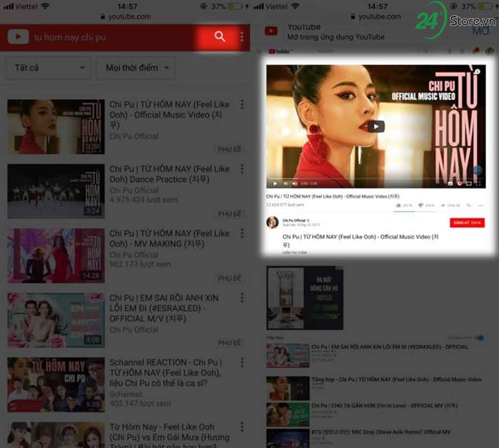Image resolution: width=499 pixels, height=448 pixels.
Task: Click the thumbs-up Like icon under the video
Action: (x=398, y=205)
